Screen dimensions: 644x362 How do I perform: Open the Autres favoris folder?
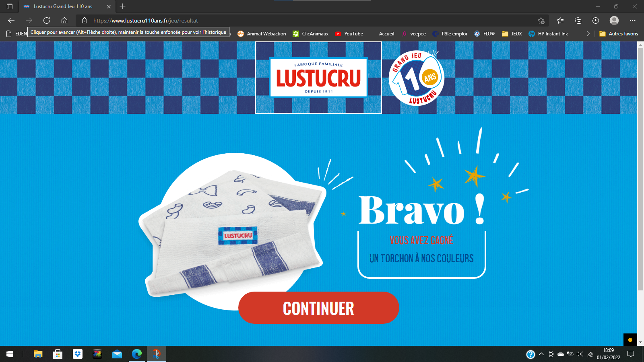point(619,34)
